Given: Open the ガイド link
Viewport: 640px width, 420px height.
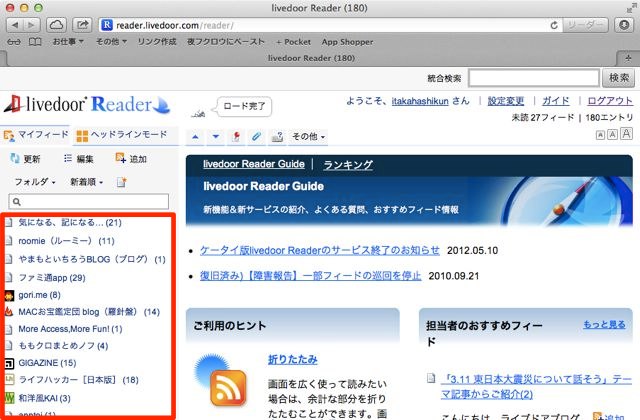Looking at the screenshot, I should 556,101.
